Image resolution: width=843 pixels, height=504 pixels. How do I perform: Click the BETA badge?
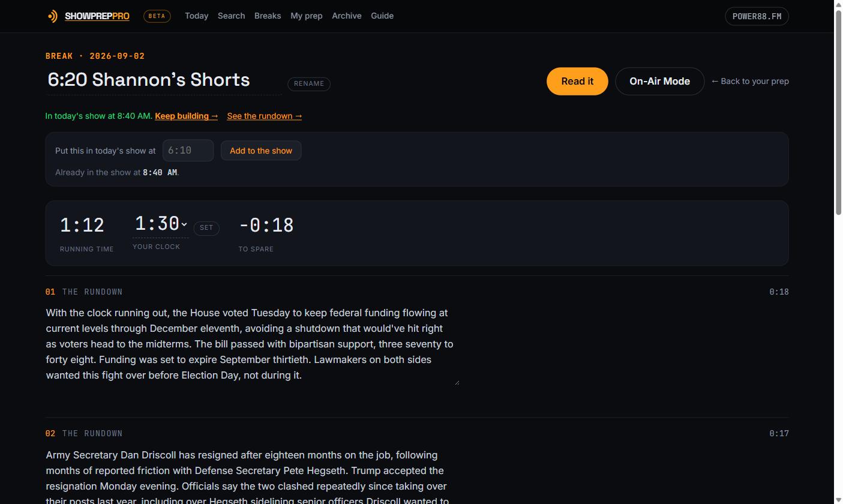[x=157, y=16]
